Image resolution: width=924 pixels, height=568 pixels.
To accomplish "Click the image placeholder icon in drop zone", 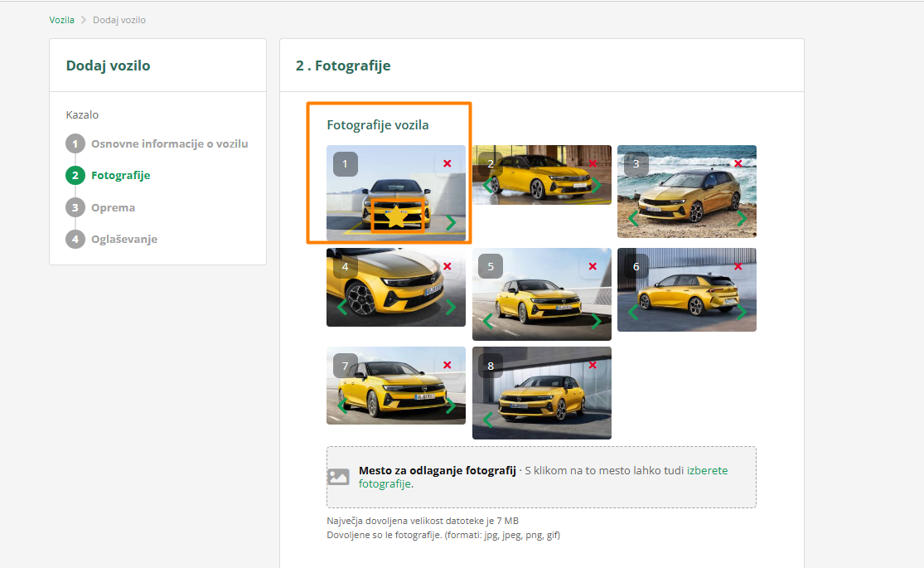I will (x=338, y=477).
